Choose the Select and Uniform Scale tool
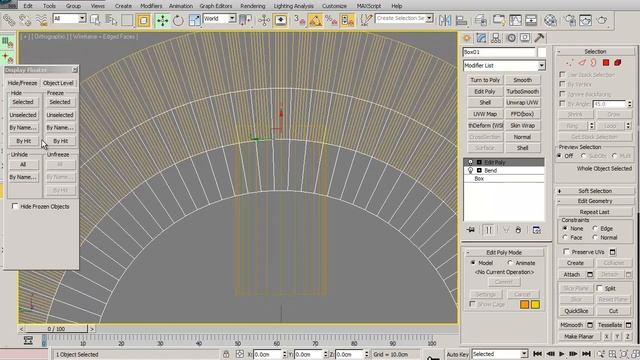Screen dimensions: 640x360 [194, 20]
